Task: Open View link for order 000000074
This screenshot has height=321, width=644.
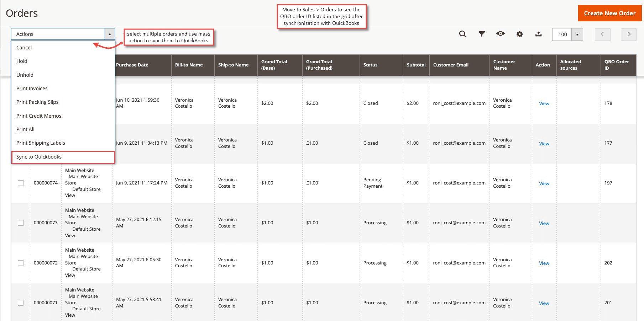Action: click(544, 183)
